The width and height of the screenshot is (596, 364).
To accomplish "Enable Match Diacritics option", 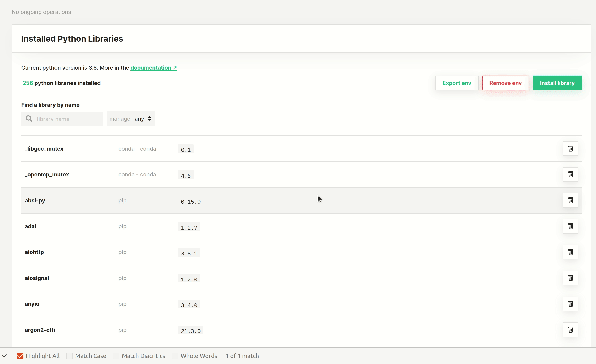I will (x=116, y=356).
